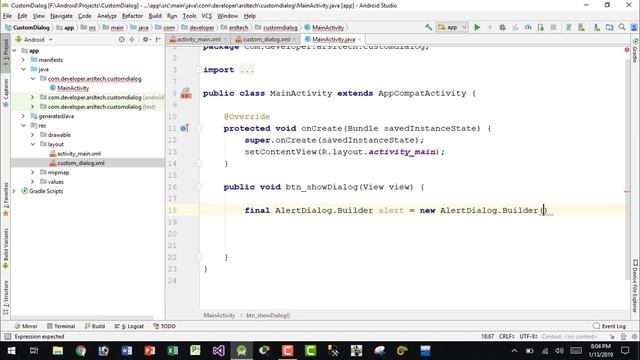Hide the Project panel with hide icon
Screen dimensions: 640x360
pyautogui.click(x=158, y=40)
